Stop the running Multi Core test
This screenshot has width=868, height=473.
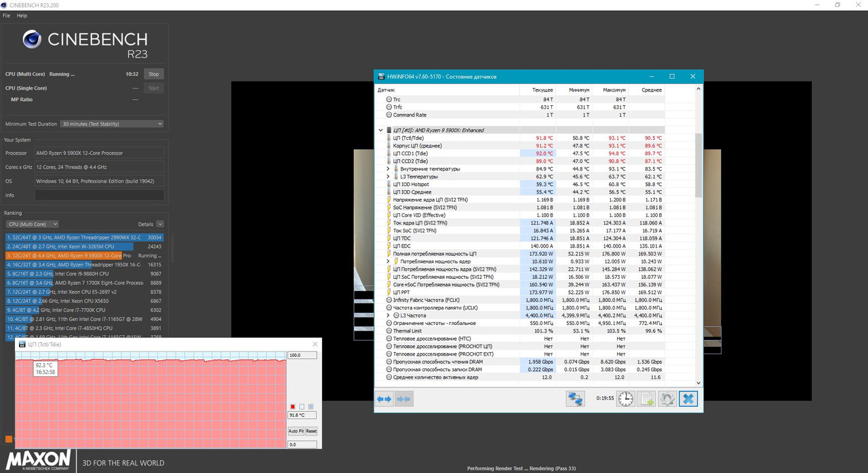pyautogui.click(x=154, y=74)
